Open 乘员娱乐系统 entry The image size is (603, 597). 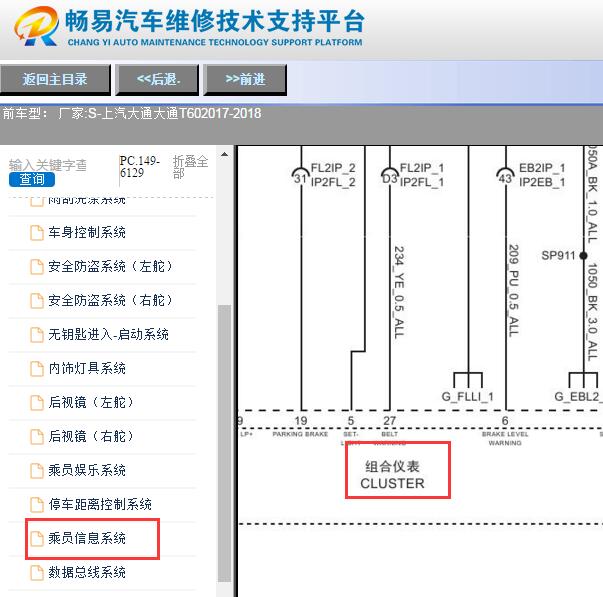(87, 470)
